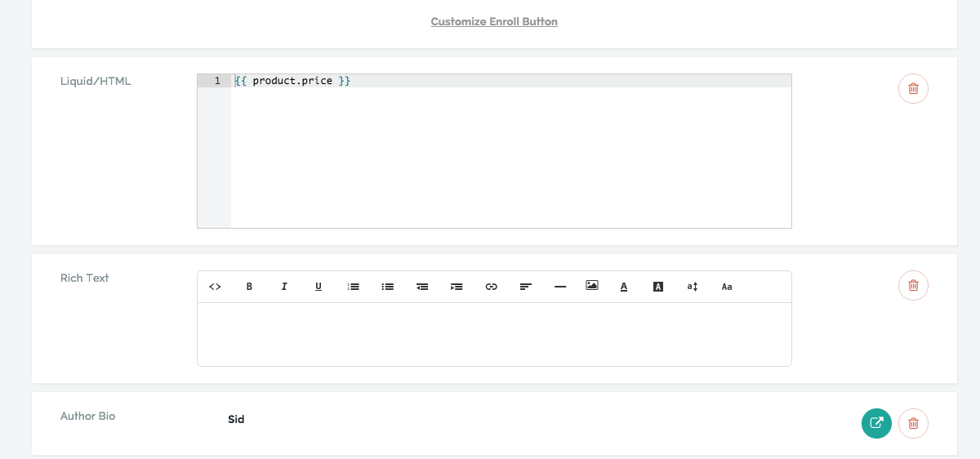The height and width of the screenshot is (459, 980).
Task: Open the font size dropdown
Action: [x=727, y=287]
